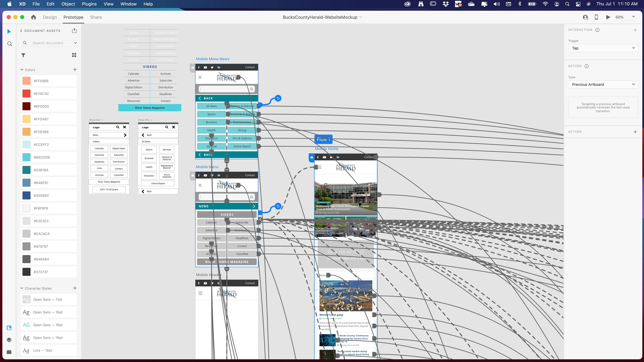Screen dimensions: 644x362
Task: Click River Towns Magazine cyan button
Action: click(x=150, y=108)
